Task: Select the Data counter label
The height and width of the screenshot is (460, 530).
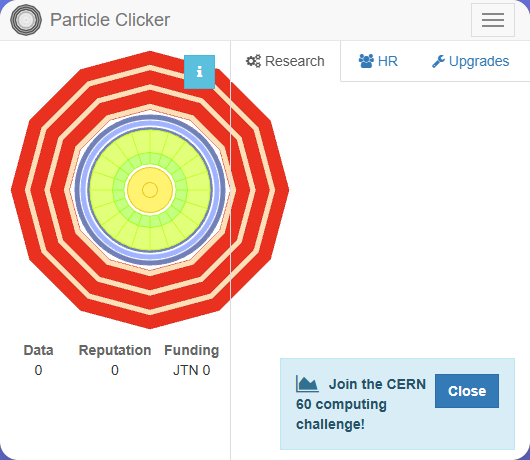Action: pyautogui.click(x=39, y=350)
